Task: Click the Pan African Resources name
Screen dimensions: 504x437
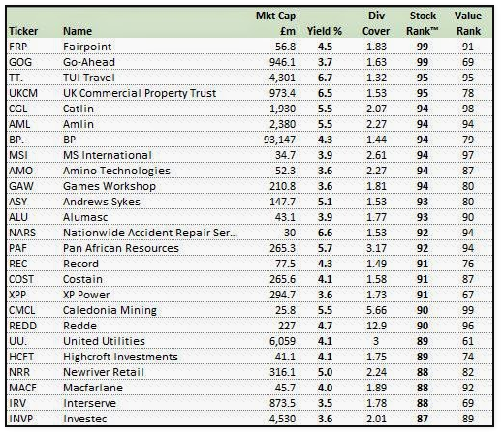Action: tap(121, 248)
